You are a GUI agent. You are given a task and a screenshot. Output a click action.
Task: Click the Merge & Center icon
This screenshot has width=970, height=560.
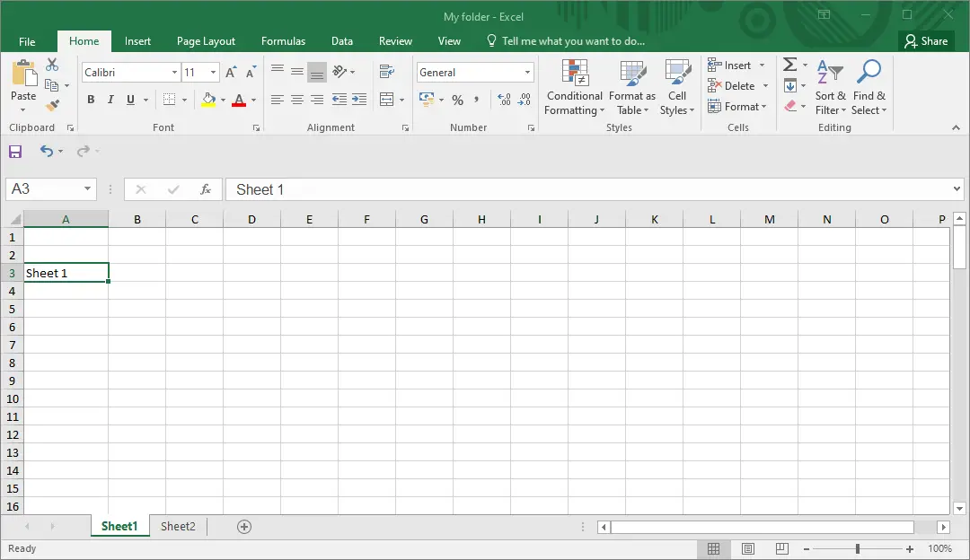coord(386,100)
